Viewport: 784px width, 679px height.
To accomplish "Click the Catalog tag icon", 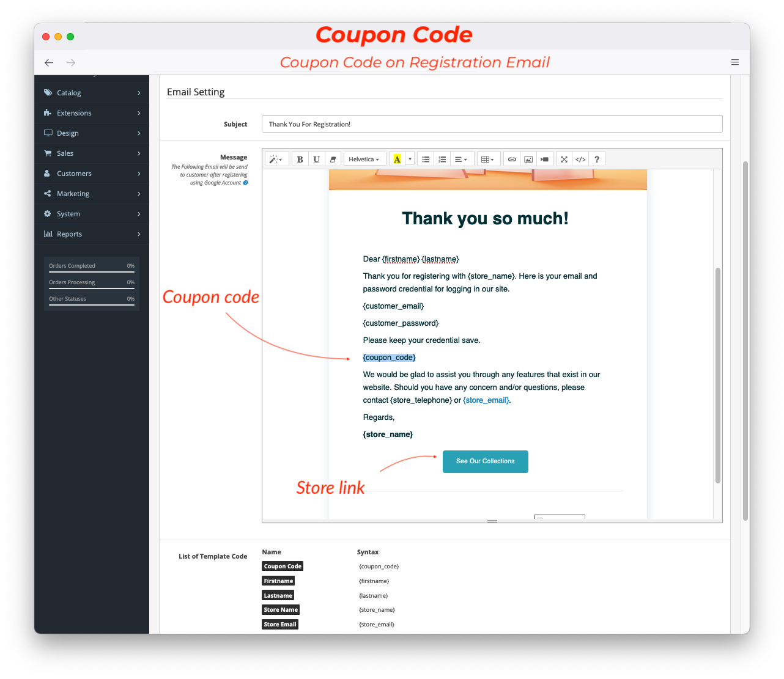I will (48, 93).
